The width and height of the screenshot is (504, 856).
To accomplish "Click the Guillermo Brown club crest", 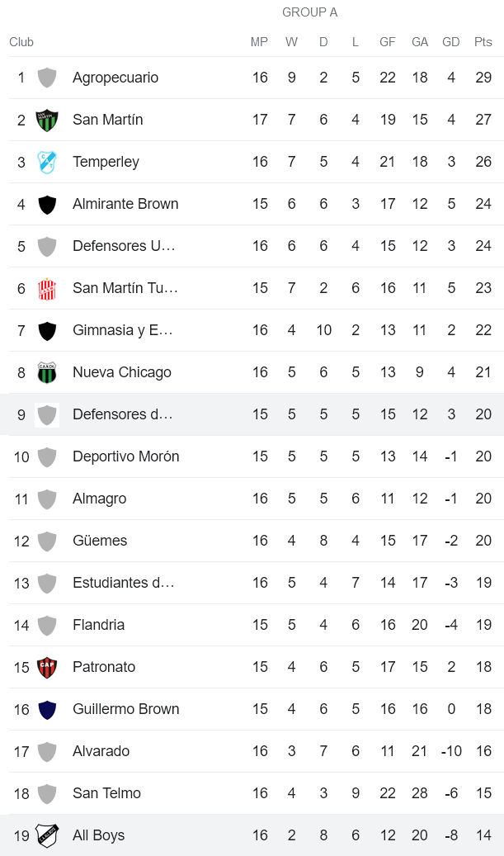I will [x=47, y=708].
